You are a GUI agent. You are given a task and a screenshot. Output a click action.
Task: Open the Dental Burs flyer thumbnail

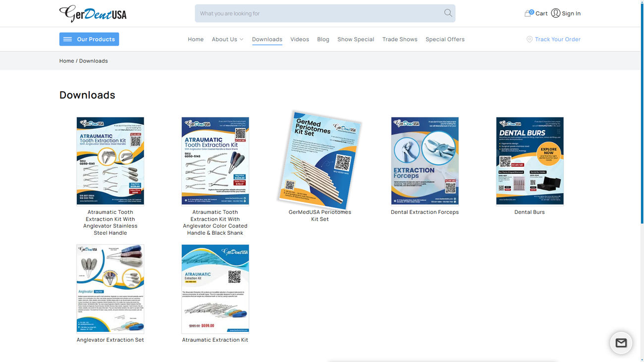[x=530, y=161]
